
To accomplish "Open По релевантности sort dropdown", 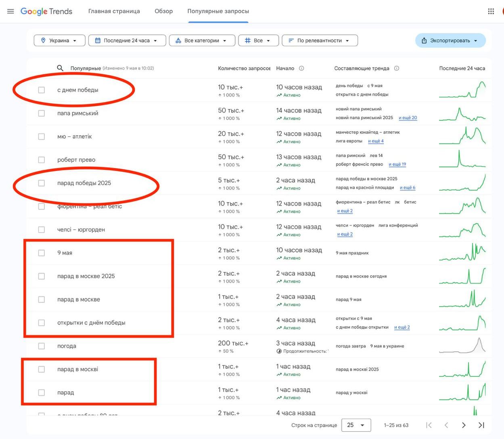I will 320,40.
